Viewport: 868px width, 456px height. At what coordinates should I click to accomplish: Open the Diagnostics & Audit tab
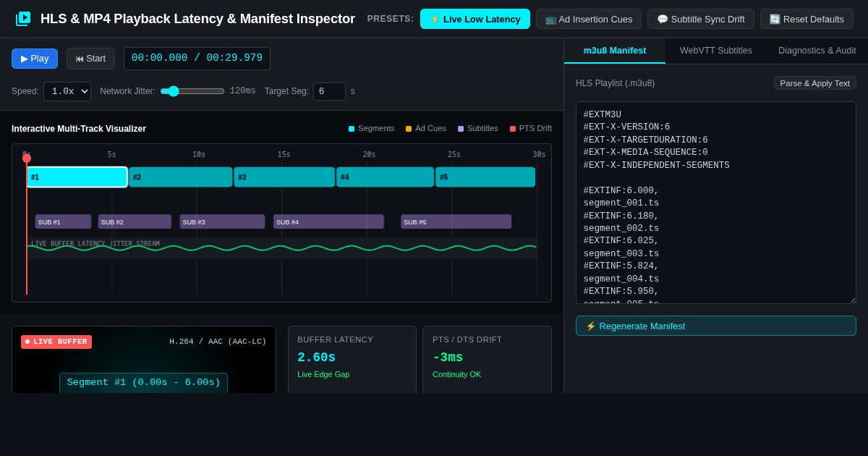pyautogui.click(x=817, y=51)
